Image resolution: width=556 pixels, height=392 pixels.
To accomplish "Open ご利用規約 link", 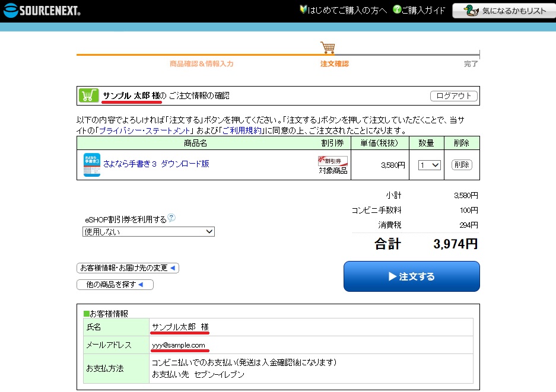I will (x=242, y=131).
